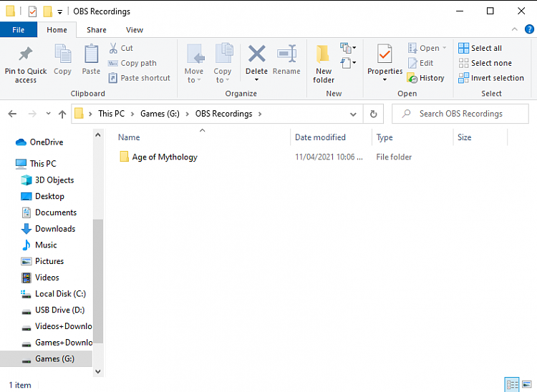Expand the Open button dropdown arrow
The image size is (537, 392).
point(445,48)
